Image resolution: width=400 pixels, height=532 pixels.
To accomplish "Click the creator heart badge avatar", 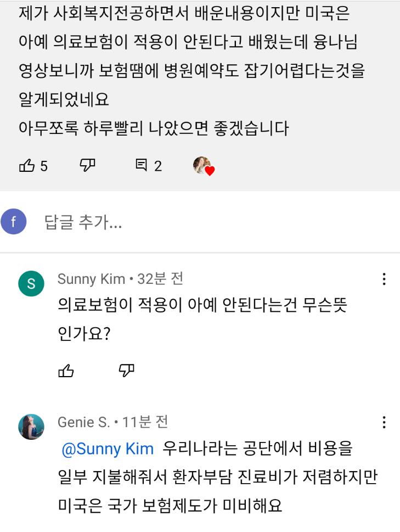I will point(203,166).
